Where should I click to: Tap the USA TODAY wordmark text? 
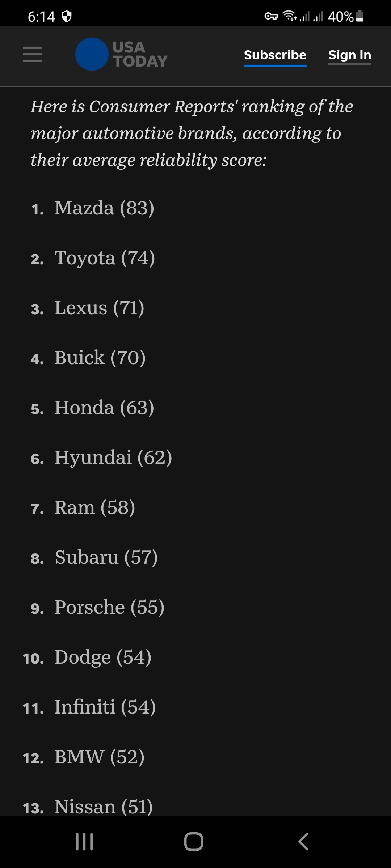coord(140,54)
